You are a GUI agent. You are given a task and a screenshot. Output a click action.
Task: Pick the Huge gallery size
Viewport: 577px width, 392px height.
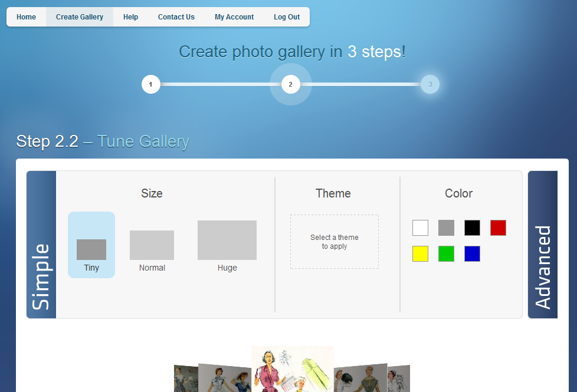coord(227,246)
